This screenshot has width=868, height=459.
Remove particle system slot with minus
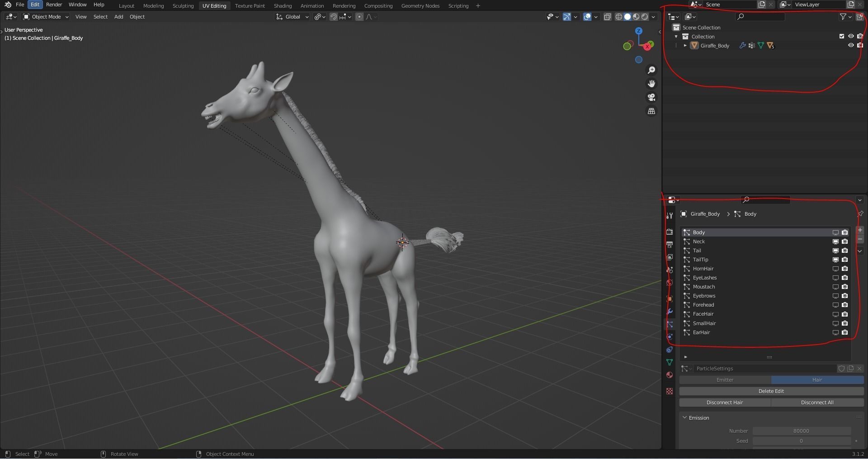(x=860, y=239)
